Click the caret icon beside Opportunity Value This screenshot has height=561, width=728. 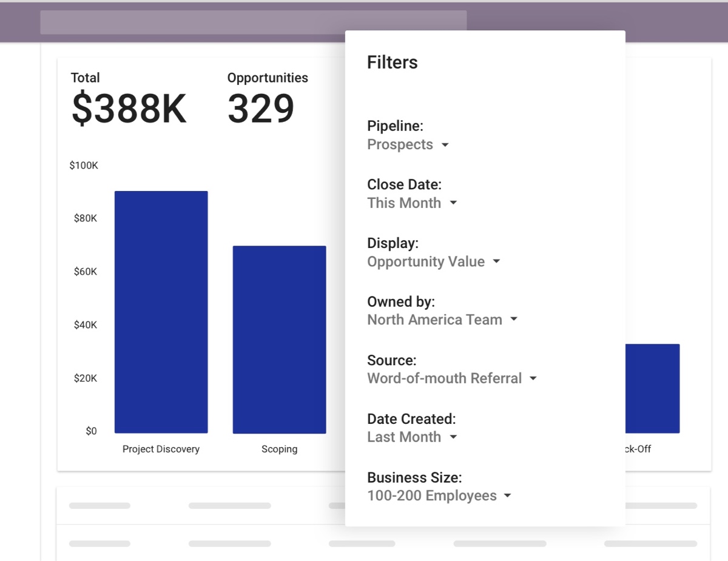click(496, 262)
